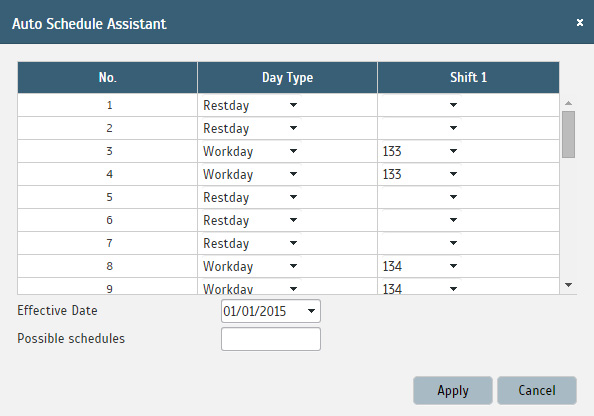Select the Day Type column header
This screenshot has height=416, width=594.
288,78
